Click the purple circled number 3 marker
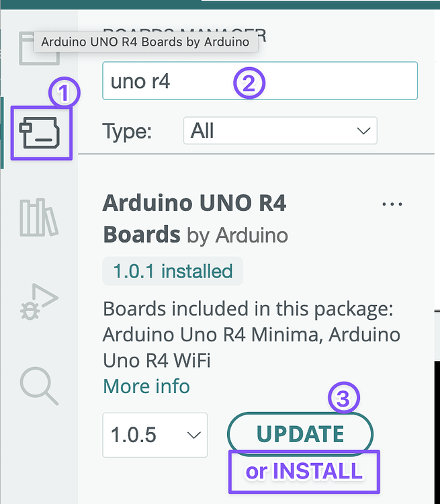Image resolution: width=440 pixels, height=504 pixels. (x=343, y=399)
